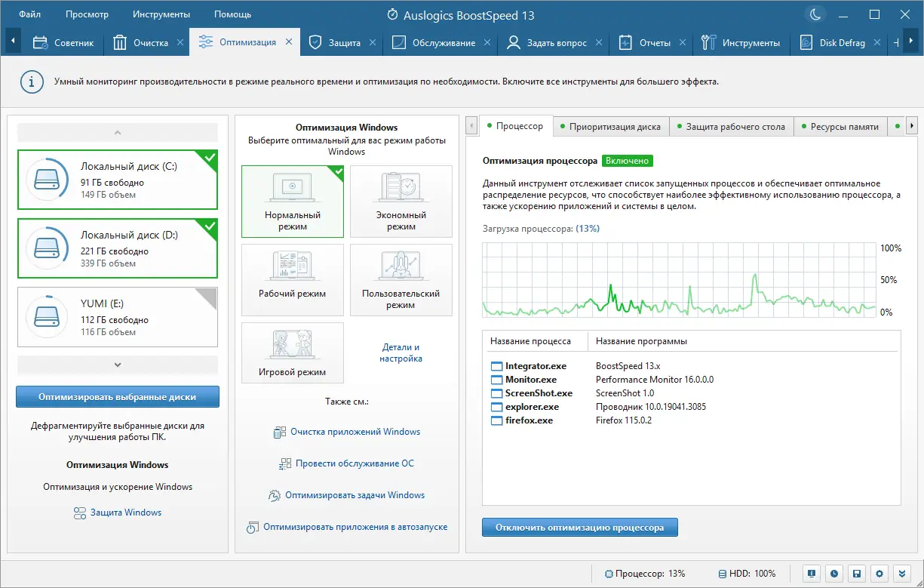Select Пользовательский режим mode

[401, 280]
